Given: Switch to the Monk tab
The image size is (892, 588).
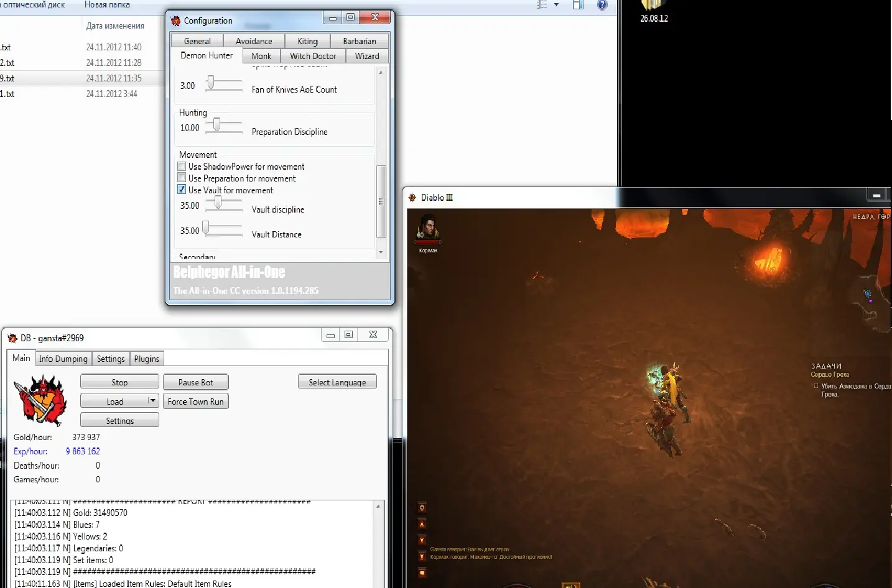Looking at the screenshot, I should (x=261, y=56).
